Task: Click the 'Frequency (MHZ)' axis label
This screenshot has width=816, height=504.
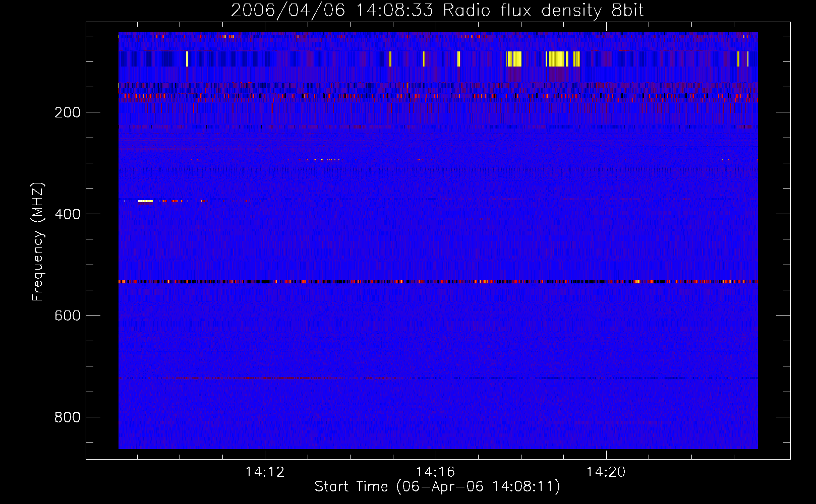Action: [38, 242]
